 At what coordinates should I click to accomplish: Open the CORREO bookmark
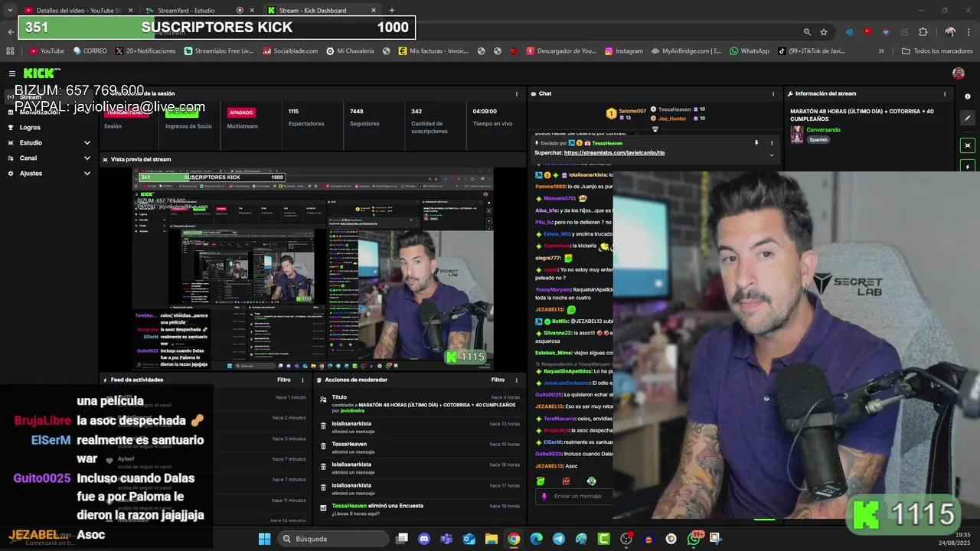[x=90, y=51]
